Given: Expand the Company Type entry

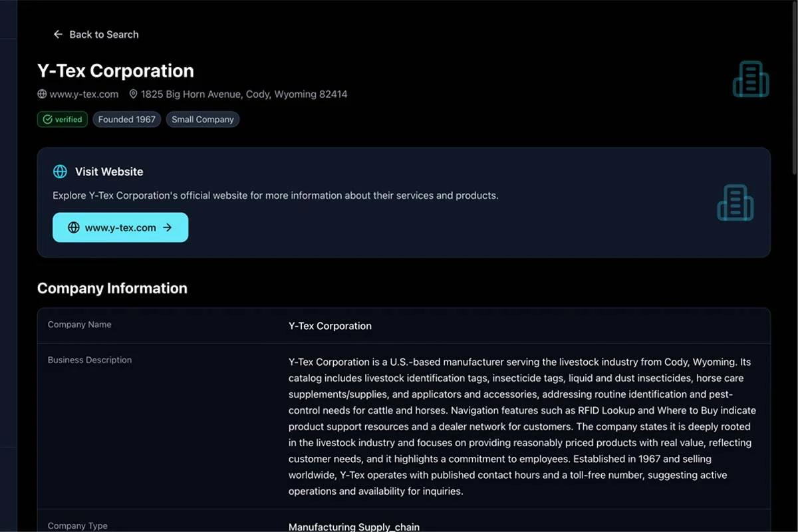Looking at the screenshot, I should 77,525.
